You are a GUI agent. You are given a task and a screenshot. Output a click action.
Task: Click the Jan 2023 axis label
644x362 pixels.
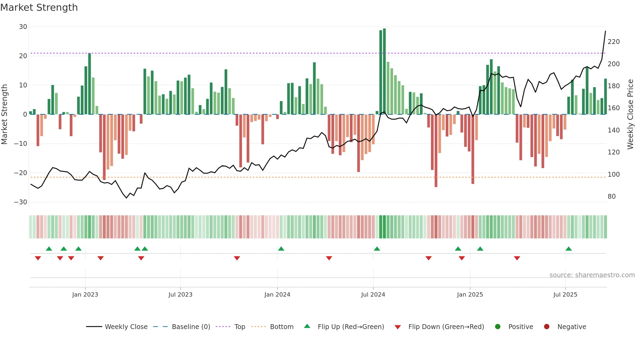[x=85, y=295]
